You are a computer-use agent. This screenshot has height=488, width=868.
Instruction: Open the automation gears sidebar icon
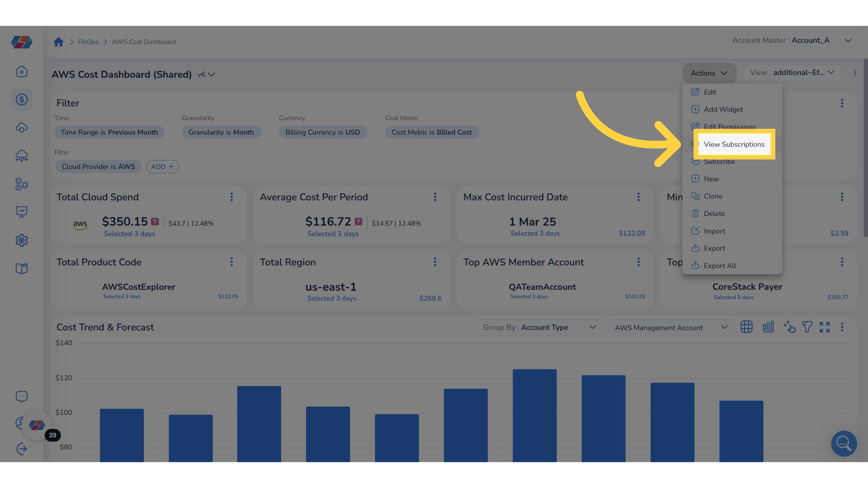[x=22, y=184]
